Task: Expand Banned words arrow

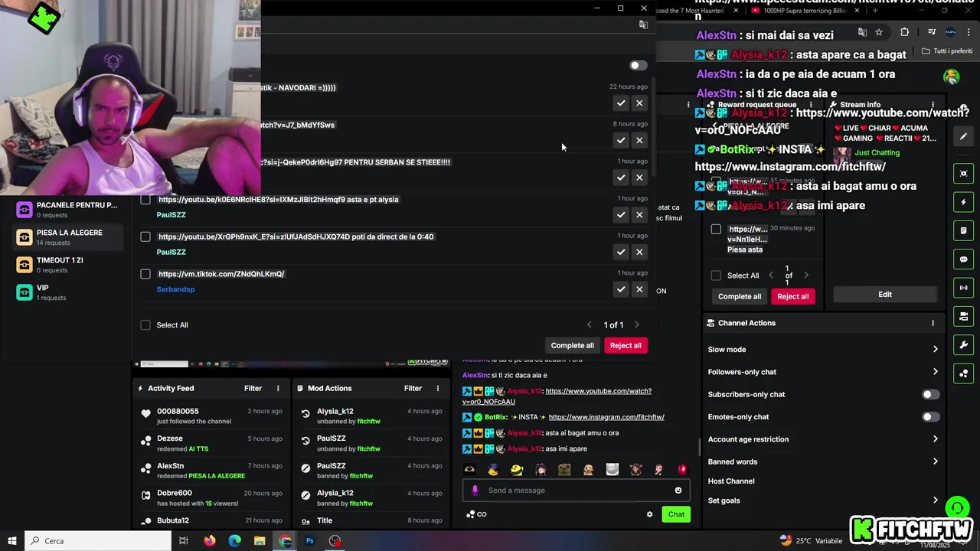Action: click(x=935, y=461)
